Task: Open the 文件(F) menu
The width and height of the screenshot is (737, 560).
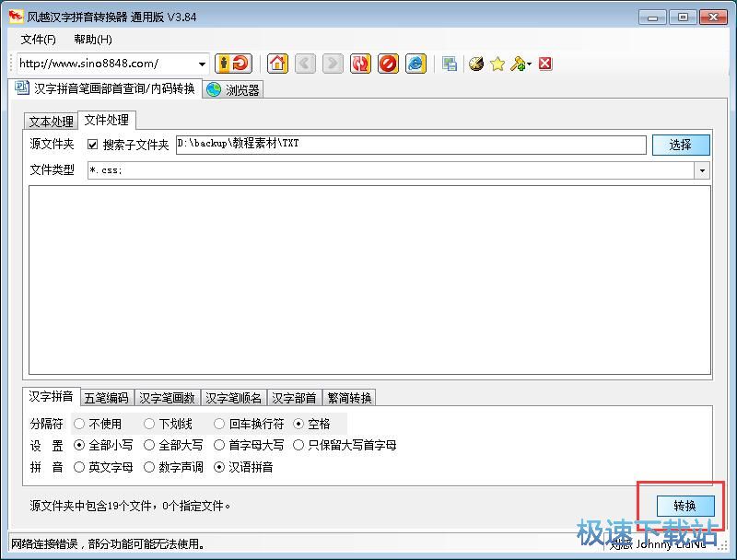Action: (38, 40)
